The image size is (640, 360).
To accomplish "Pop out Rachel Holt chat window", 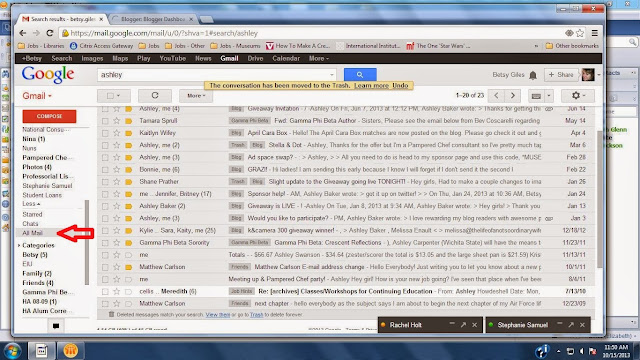I will 463,325.
